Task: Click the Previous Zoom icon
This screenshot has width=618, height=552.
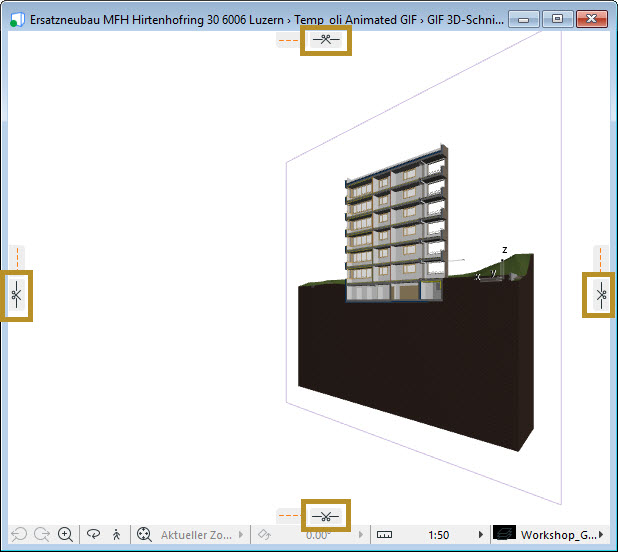Action: click(19, 535)
